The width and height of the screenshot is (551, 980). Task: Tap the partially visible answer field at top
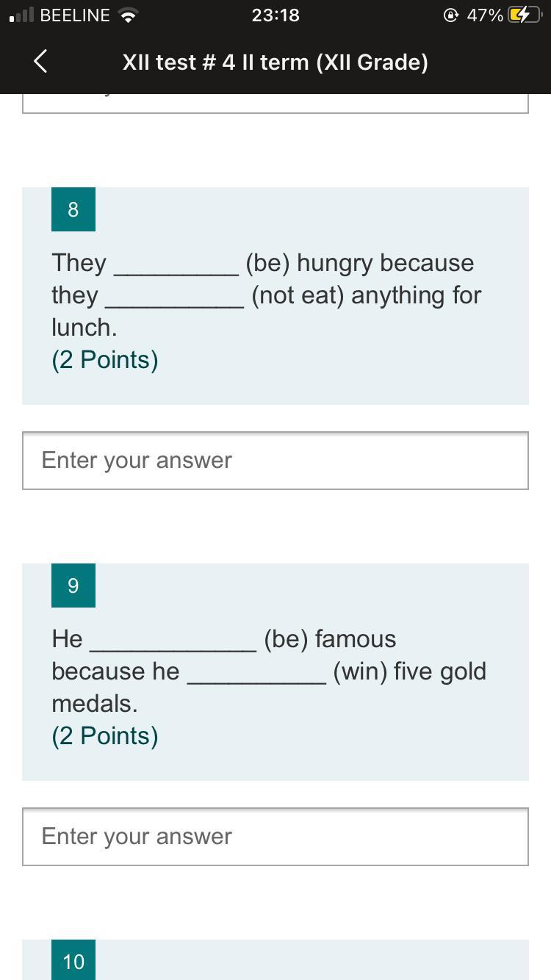pos(275,104)
